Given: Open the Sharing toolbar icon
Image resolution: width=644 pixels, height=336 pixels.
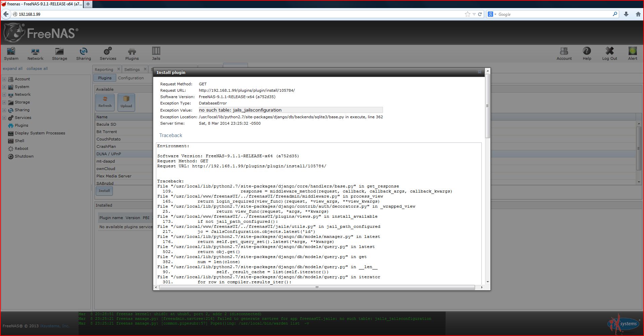Looking at the screenshot, I should [84, 54].
